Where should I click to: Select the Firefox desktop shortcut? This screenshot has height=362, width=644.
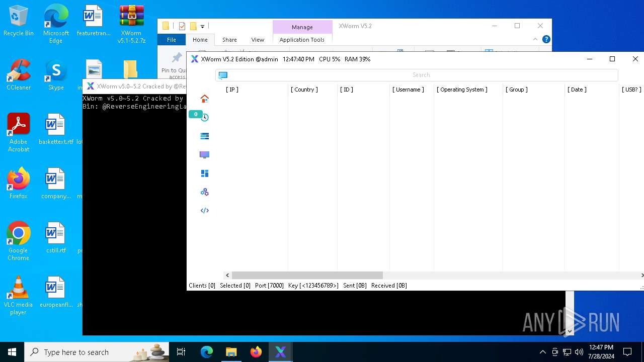(x=19, y=184)
